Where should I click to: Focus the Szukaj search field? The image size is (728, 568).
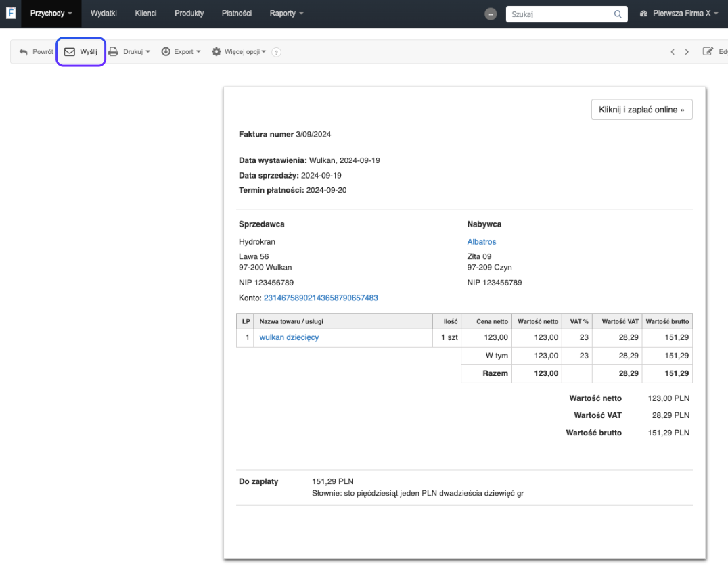559,14
